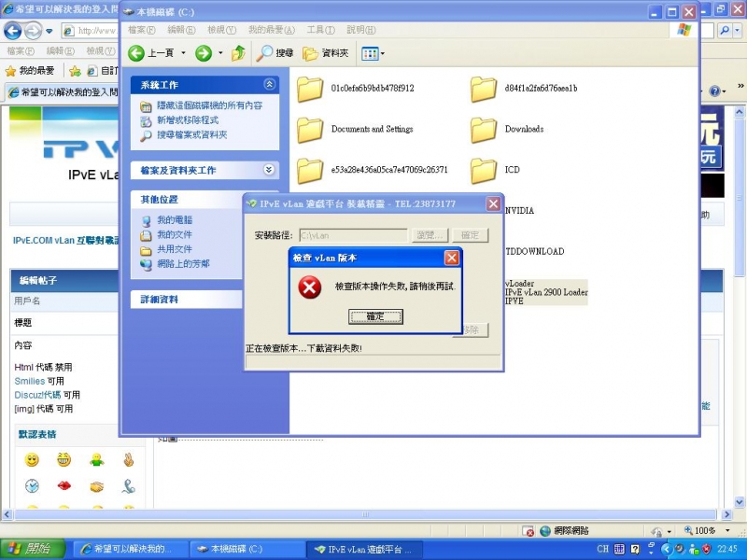Screen dimensions: 747x560
Task: Select the folder 01c0efa6b9bdb478f912
Action: point(356,89)
